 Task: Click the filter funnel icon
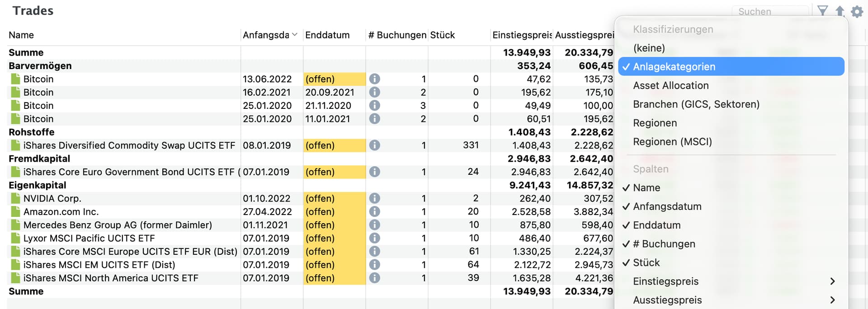tap(822, 11)
